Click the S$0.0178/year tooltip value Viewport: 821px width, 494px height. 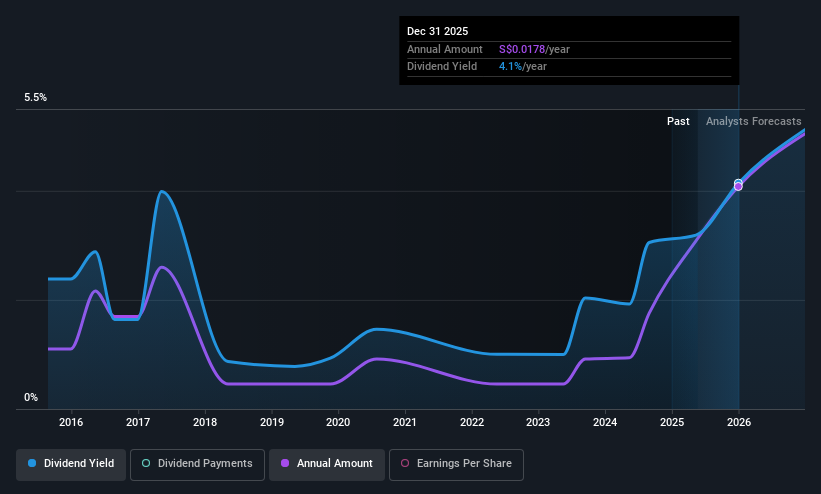[x=534, y=49]
